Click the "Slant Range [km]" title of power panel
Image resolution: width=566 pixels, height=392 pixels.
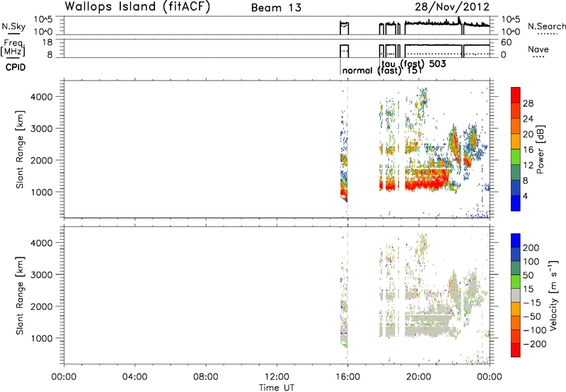pos(20,150)
